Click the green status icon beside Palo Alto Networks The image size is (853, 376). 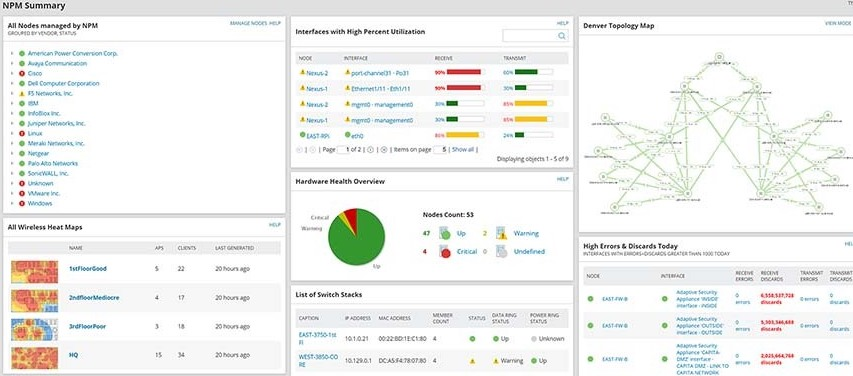point(22,163)
